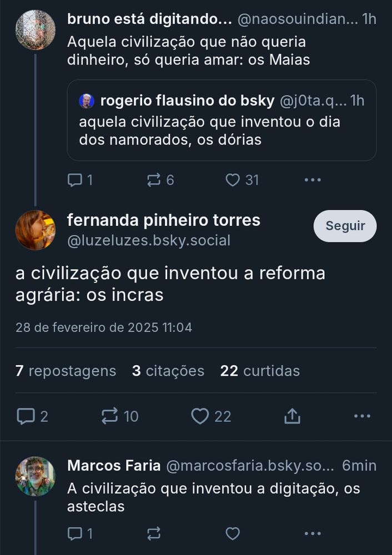Share fernanda pinheiro torres's post
Screen dimensions: 392x555
click(292, 416)
